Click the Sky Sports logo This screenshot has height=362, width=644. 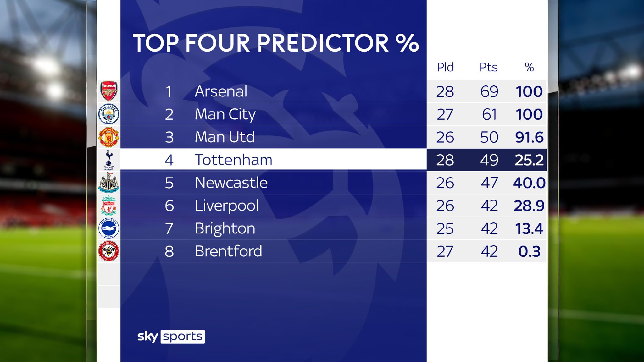[x=171, y=337]
